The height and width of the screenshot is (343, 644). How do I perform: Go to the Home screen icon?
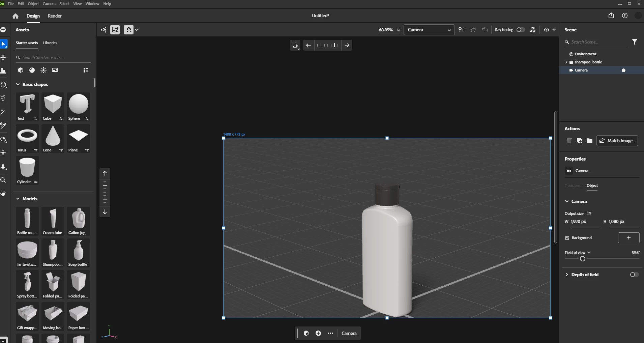click(x=15, y=16)
